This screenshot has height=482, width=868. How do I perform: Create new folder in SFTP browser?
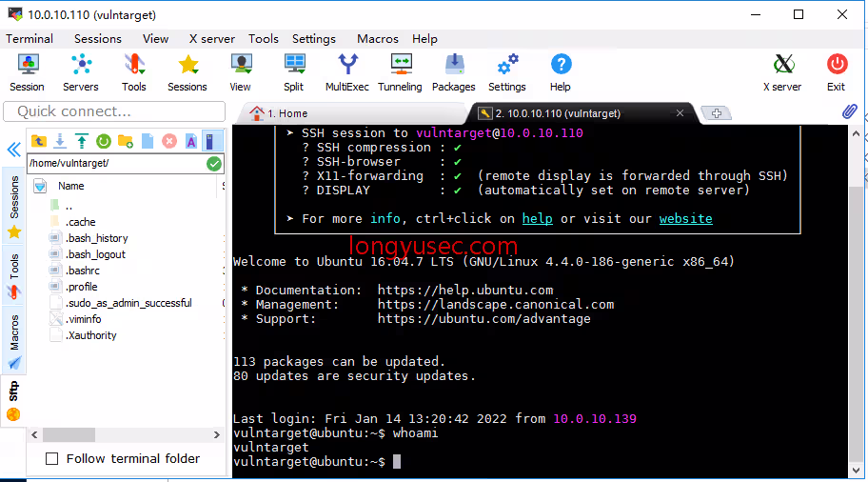[126, 141]
